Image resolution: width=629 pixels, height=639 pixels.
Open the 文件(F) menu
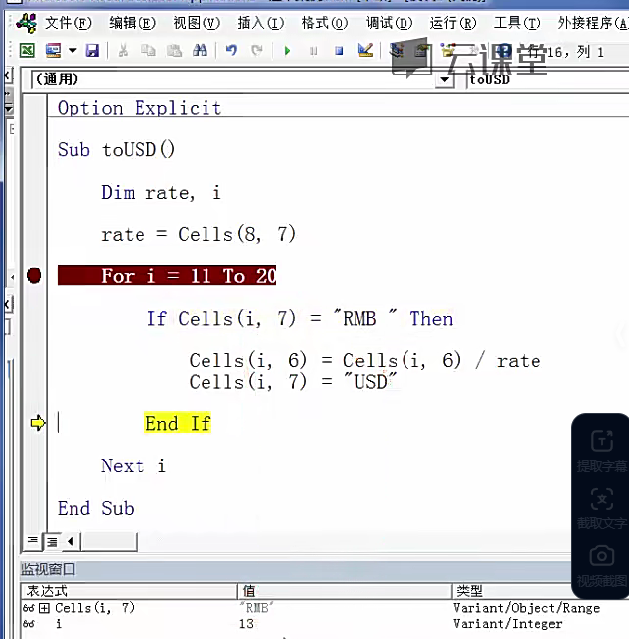[x=68, y=23]
